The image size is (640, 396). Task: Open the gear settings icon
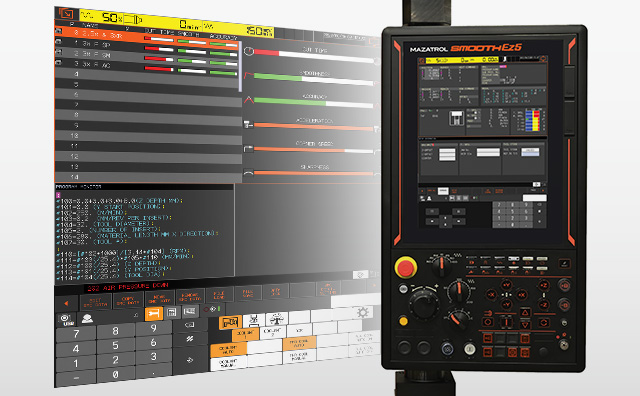click(x=362, y=313)
